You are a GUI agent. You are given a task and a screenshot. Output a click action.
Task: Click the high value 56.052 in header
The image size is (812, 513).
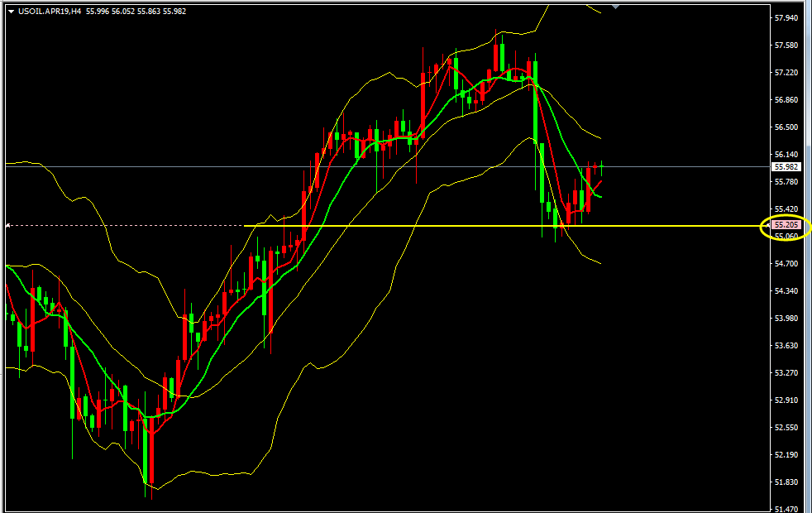point(123,12)
